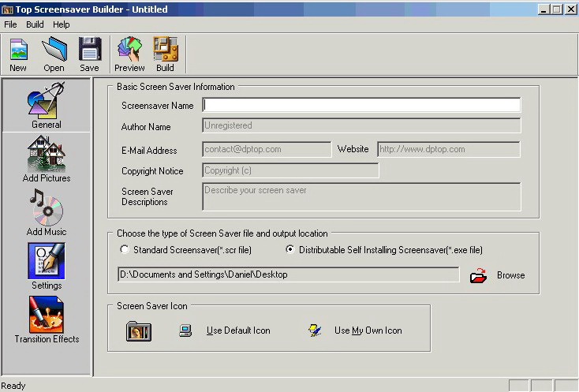
Task: Click the Browse button label
Action: point(510,275)
